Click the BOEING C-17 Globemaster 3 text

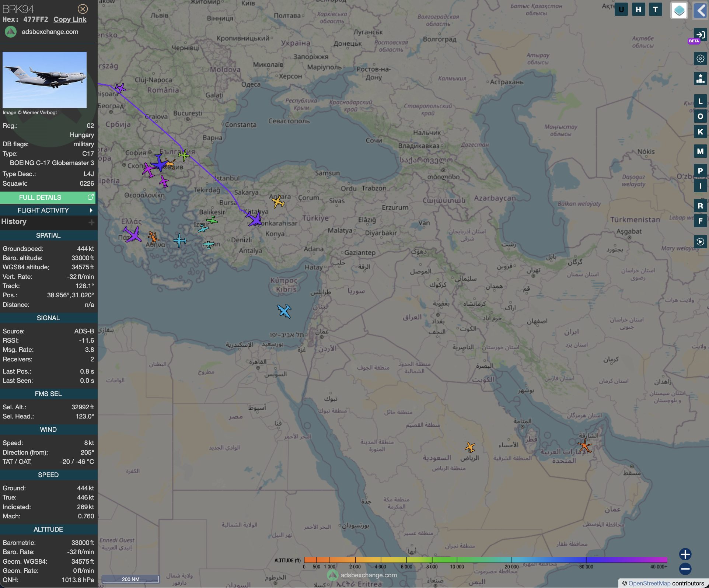pos(52,163)
